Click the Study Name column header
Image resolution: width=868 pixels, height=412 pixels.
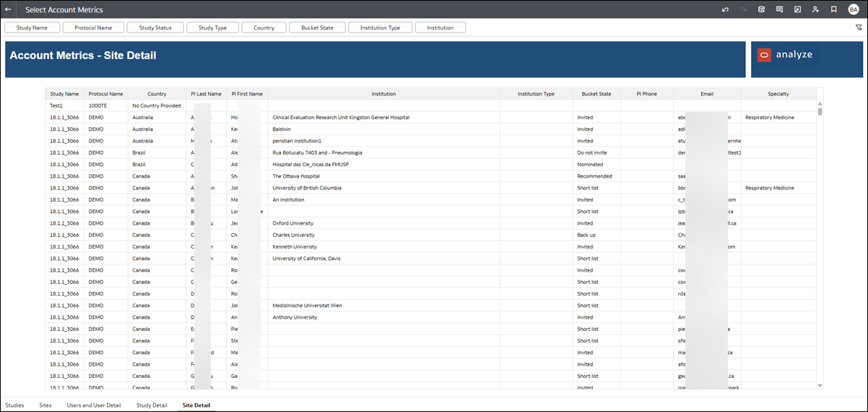64,94
